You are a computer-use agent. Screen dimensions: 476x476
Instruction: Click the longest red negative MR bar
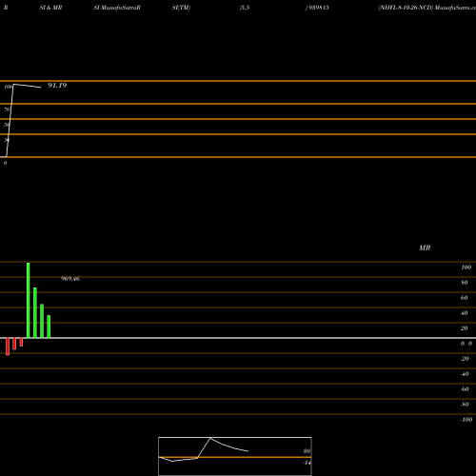[x=8, y=347]
